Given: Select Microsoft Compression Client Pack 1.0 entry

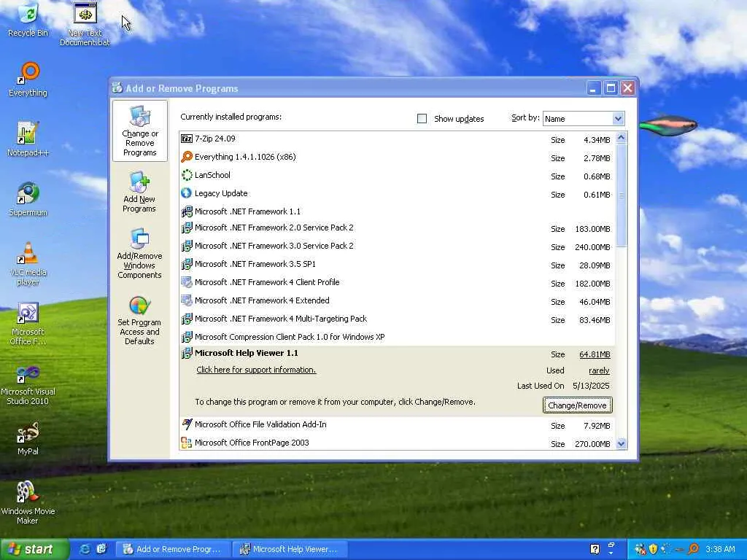Looking at the screenshot, I should click(x=398, y=337).
